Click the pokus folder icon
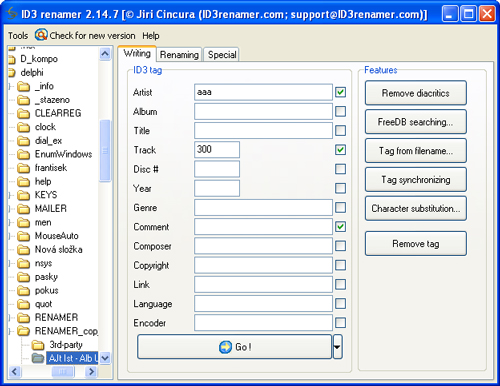The height and width of the screenshot is (386, 500). [23, 290]
